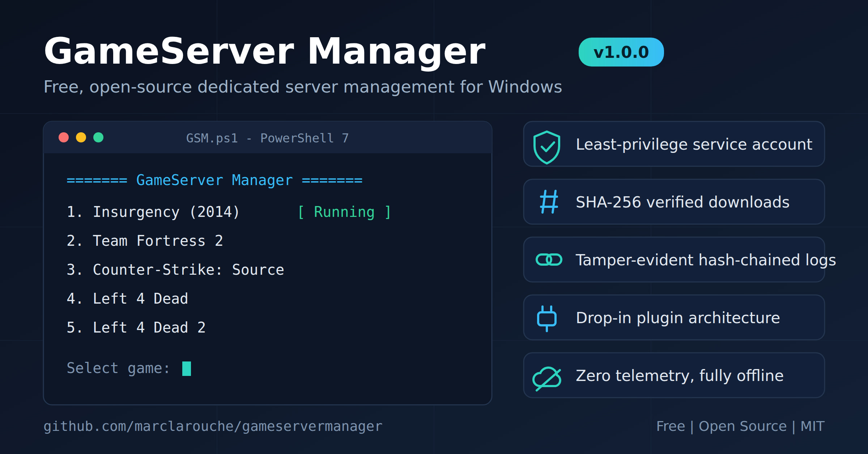Click the Free | Open Source | MIT footer
Image resolution: width=868 pixels, height=454 pixels.
pos(740,426)
